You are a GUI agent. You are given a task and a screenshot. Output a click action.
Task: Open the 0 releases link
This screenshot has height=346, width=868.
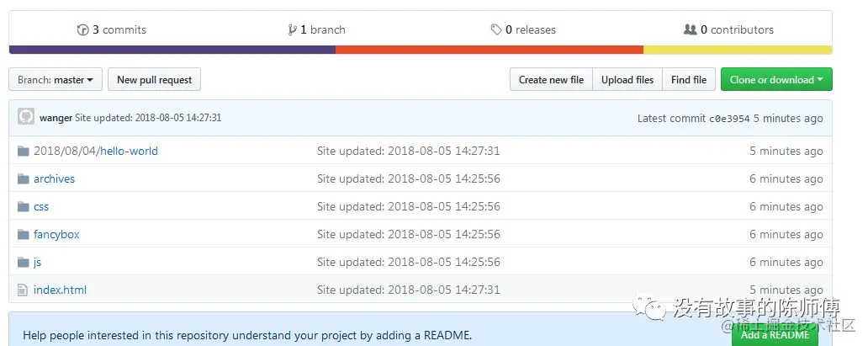[x=523, y=30]
